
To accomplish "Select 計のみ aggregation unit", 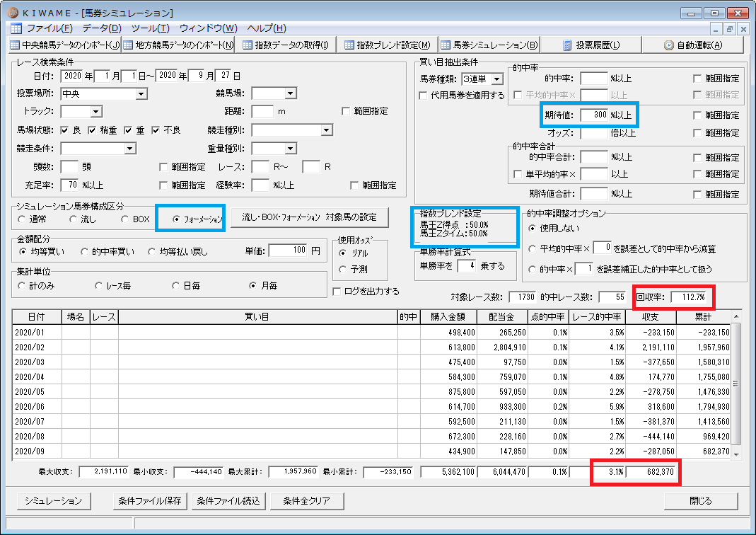I will click(22, 286).
